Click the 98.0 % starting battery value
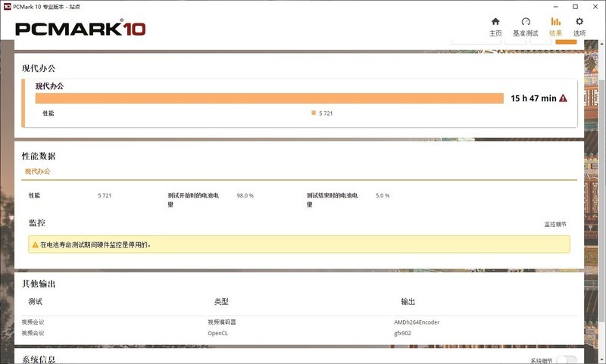This screenshot has height=364, width=606. pyautogui.click(x=245, y=196)
